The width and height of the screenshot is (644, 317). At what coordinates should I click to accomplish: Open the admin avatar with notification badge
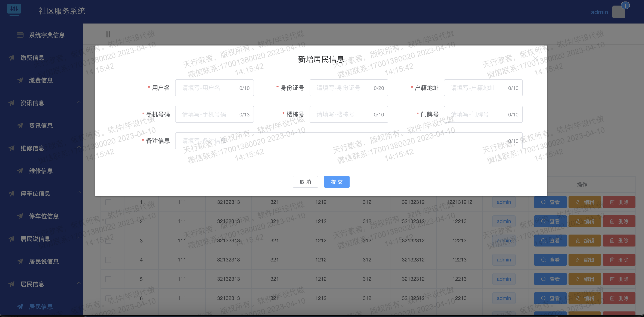click(619, 12)
